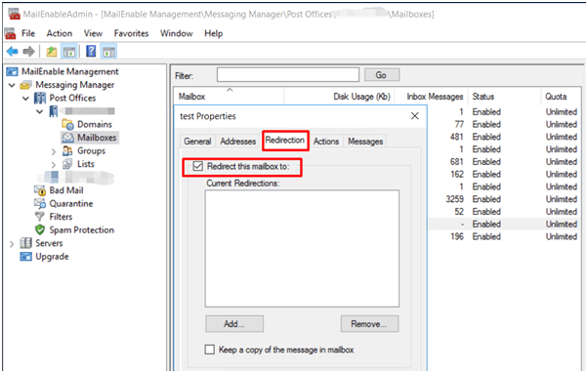The image size is (588, 373).
Task: Open the Messages tab
Action: (365, 142)
